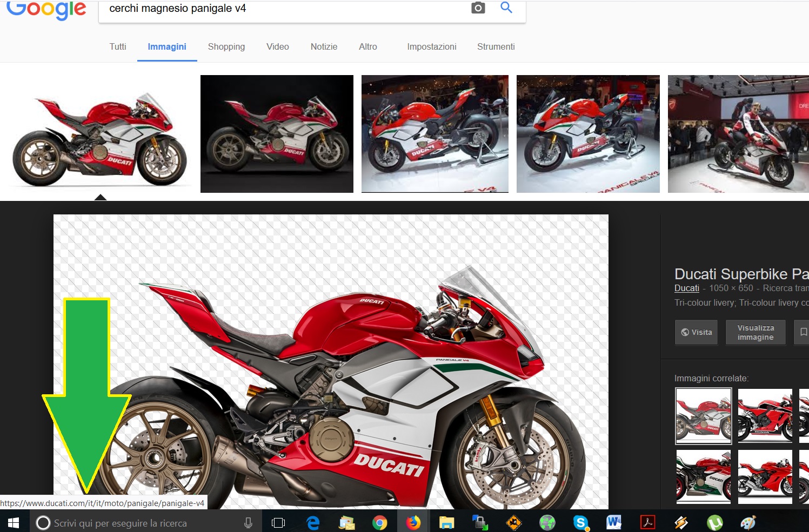This screenshot has width=809, height=532.
Task: Open the first related image with white border
Action: [x=704, y=416]
